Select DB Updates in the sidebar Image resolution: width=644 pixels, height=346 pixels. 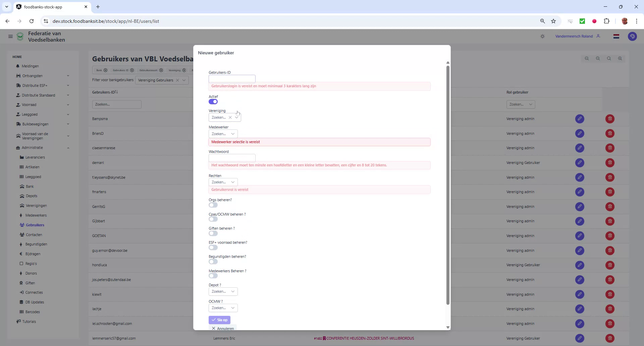point(34,302)
